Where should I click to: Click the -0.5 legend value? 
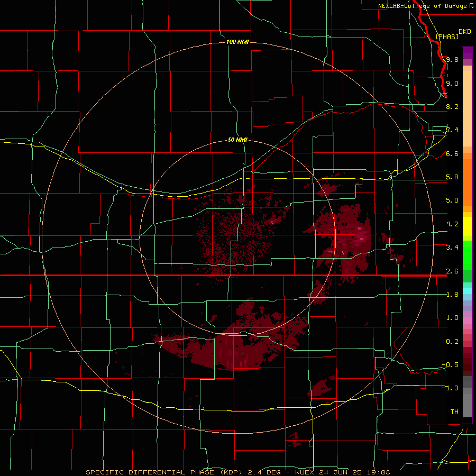pyautogui.click(x=450, y=365)
